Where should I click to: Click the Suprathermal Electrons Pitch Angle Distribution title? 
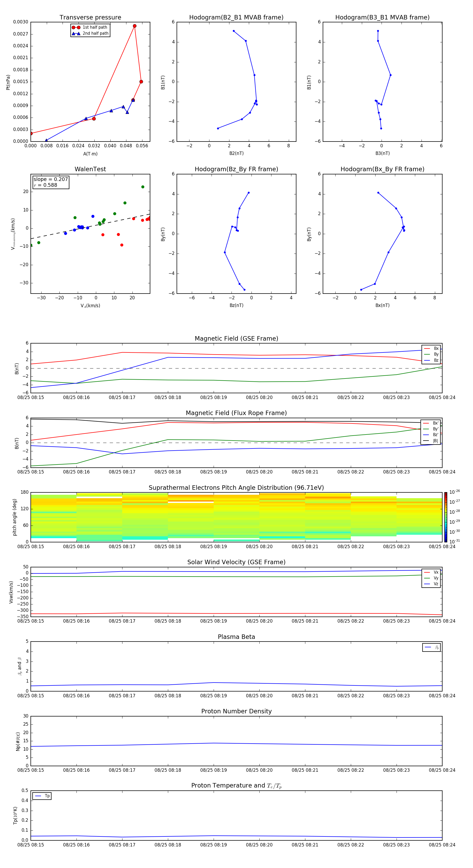tap(236, 488)
